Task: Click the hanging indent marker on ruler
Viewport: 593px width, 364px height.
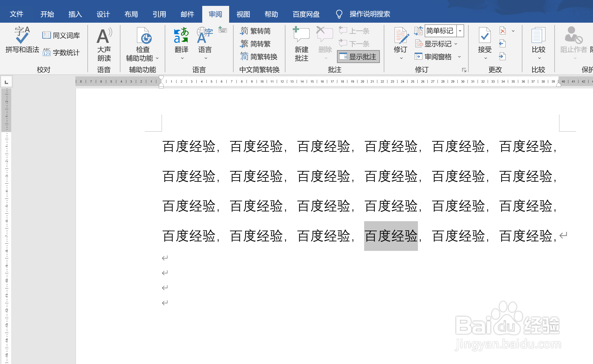Action: click(161, 84)
